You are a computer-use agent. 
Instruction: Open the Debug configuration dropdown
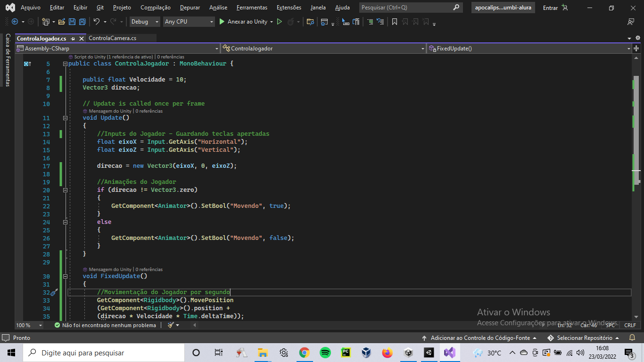pyautogui.click(x=144, y=22)
